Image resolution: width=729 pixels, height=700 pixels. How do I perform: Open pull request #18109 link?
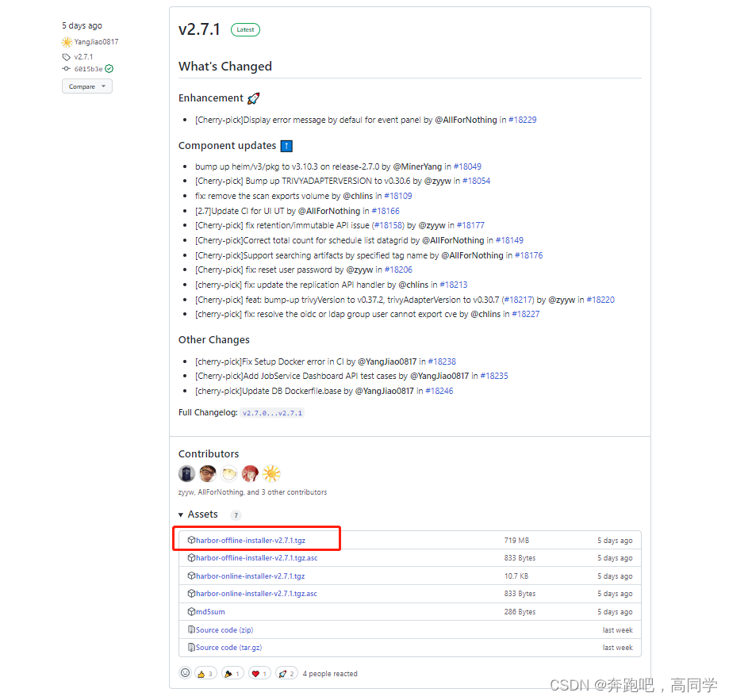coord(398,196)
